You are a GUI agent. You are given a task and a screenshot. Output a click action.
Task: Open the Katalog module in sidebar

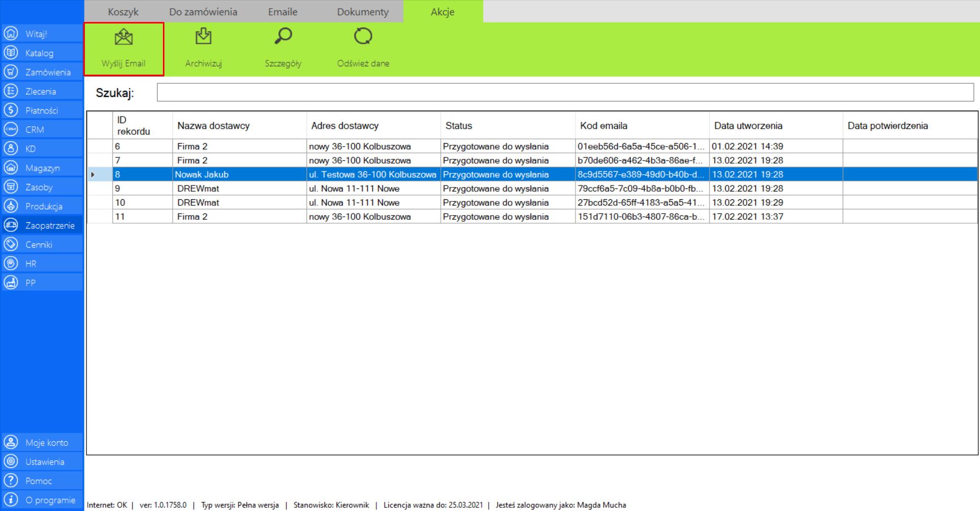[x=39, y=53]
